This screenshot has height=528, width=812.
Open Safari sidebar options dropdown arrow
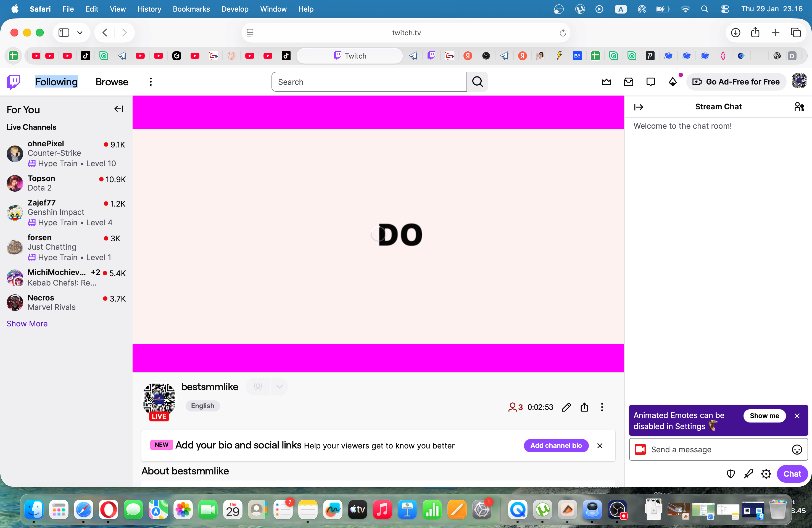tap(80, 33)
